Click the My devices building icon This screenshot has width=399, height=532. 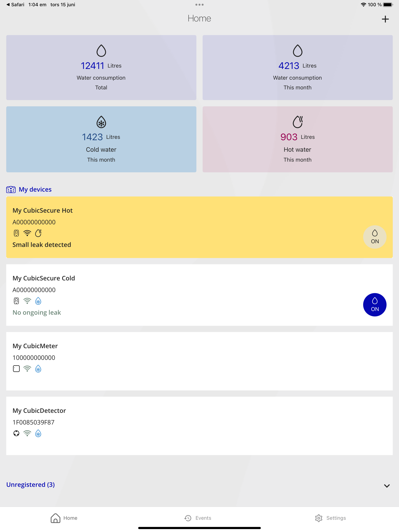pos(11,189)
